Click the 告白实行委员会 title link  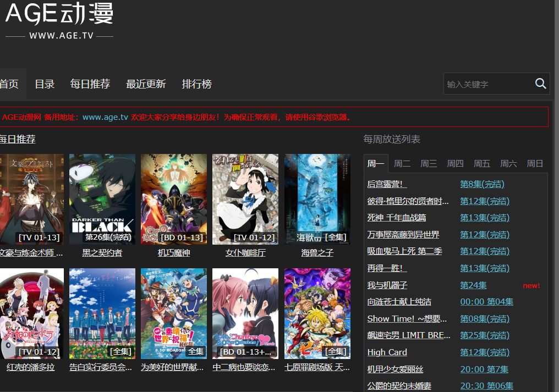pos(101,367)
